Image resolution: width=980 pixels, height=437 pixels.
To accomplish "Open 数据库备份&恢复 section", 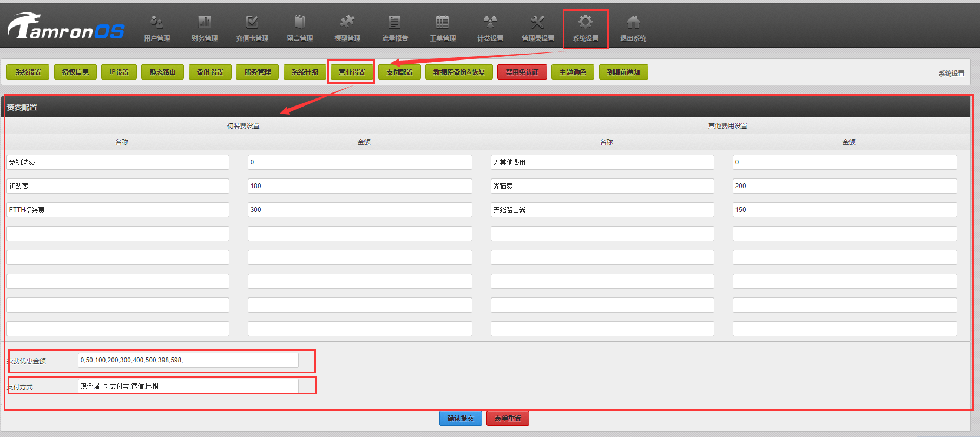I will click(459, 72).
